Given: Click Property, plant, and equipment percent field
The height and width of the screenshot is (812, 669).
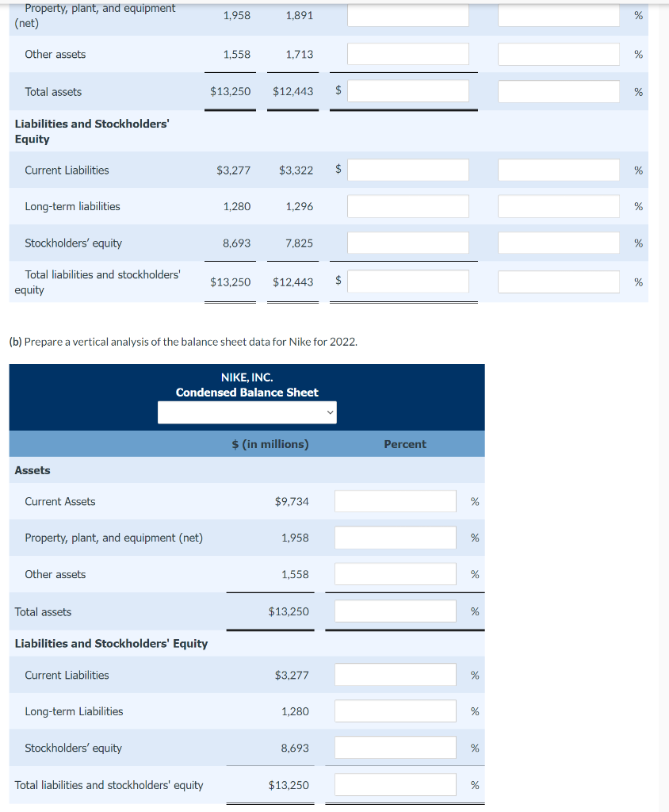Looking at the screenshot, I should pyautogui.click(x=395, y=537).
